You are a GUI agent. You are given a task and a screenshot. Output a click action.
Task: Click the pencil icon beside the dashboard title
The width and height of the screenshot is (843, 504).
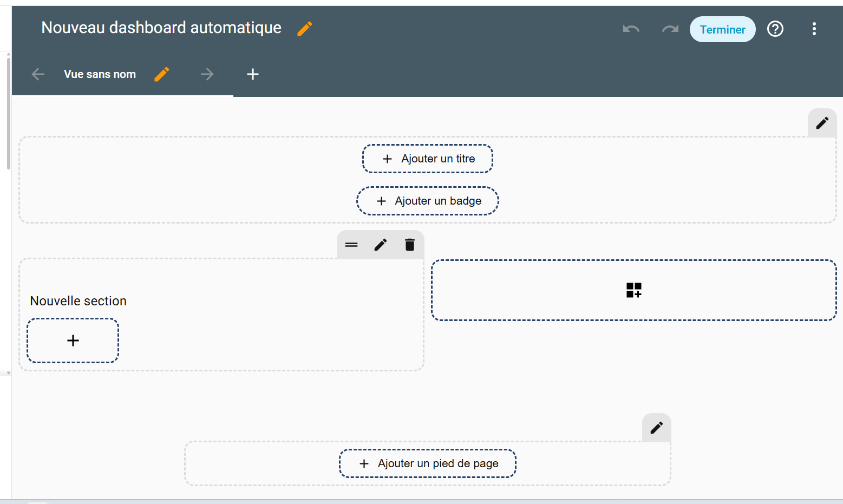click(x=305, y=29)
